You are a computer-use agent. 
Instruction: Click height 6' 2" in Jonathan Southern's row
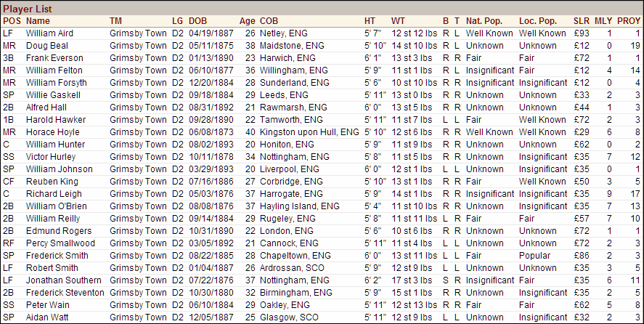(372, 280)
